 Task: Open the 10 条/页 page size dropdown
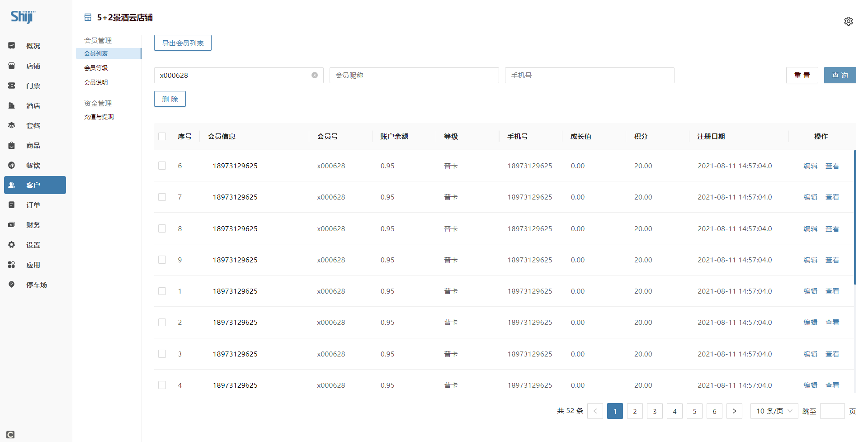click(x=774, y=411)
